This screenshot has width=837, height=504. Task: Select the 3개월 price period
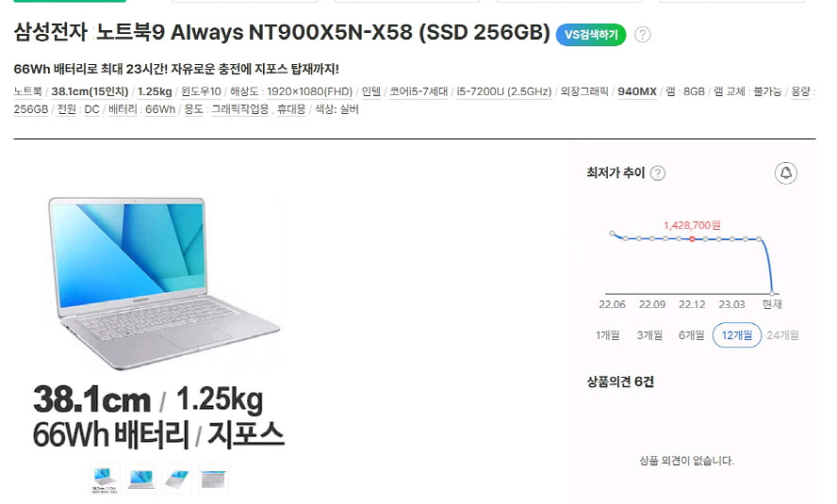(x=649, y=335)
